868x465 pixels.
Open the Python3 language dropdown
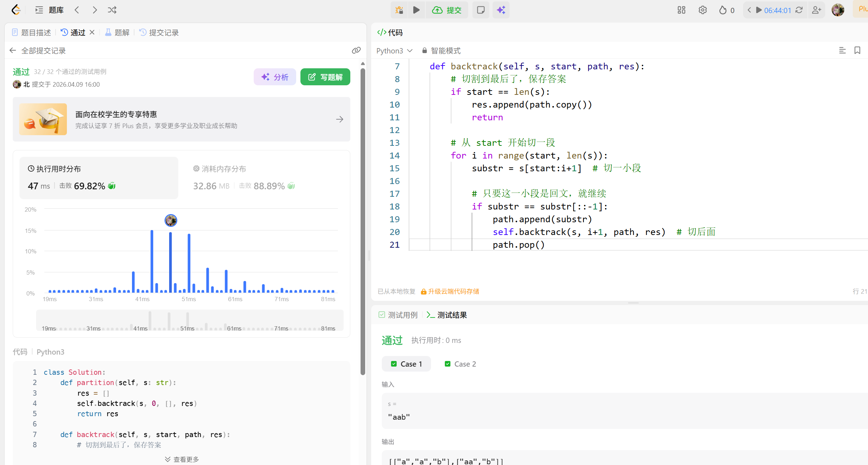(394, 51)
